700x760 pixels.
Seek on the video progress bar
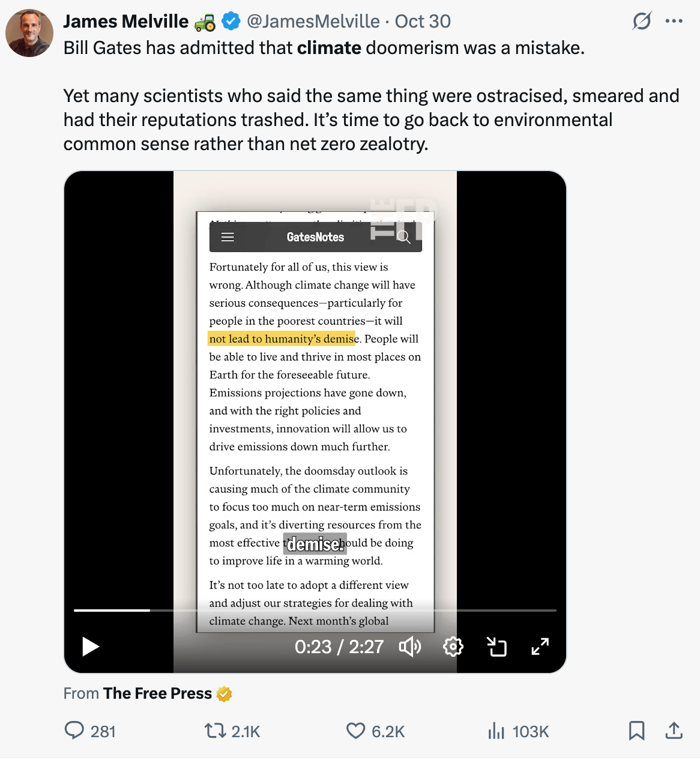315,611
